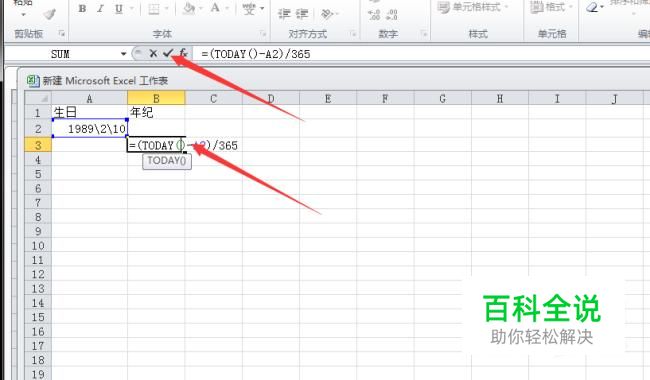Image resolution: width=650 pixels, height=380 pixels.
Task: Open the 剪贴板 Clipboard dialog launcher
Action: 61,33
